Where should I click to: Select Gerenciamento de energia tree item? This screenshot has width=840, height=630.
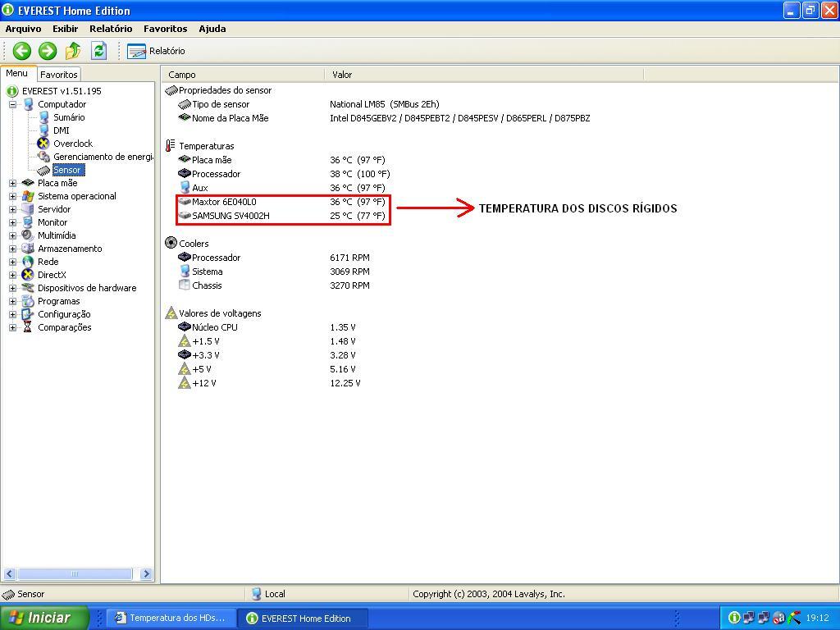(x=103, y=157)
